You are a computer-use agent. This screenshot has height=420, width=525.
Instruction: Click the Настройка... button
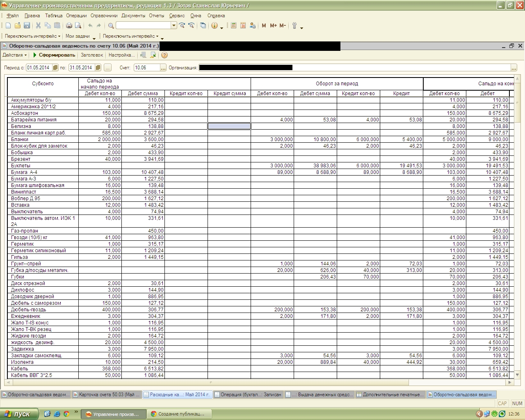[x=121, y=55]
